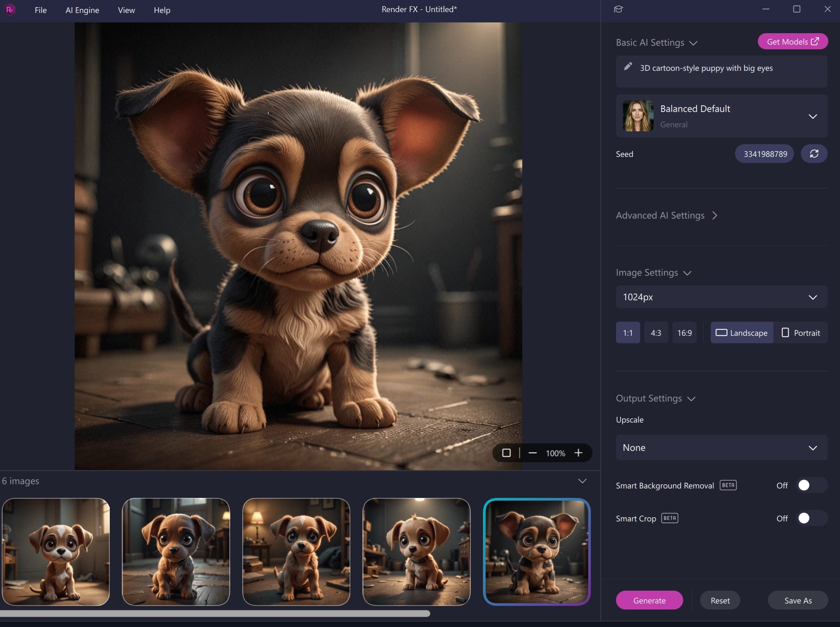
Task: Regenerate the seed with the refresh icon
Action: pos(814,153)
